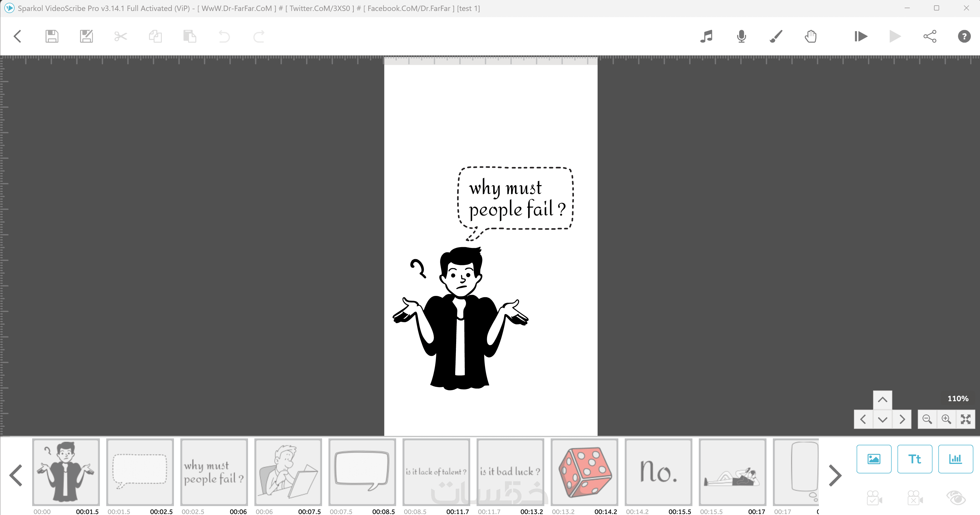This screenshot has width=980, height=515.
Task: Save the scribe project
Action: (52, 37)
